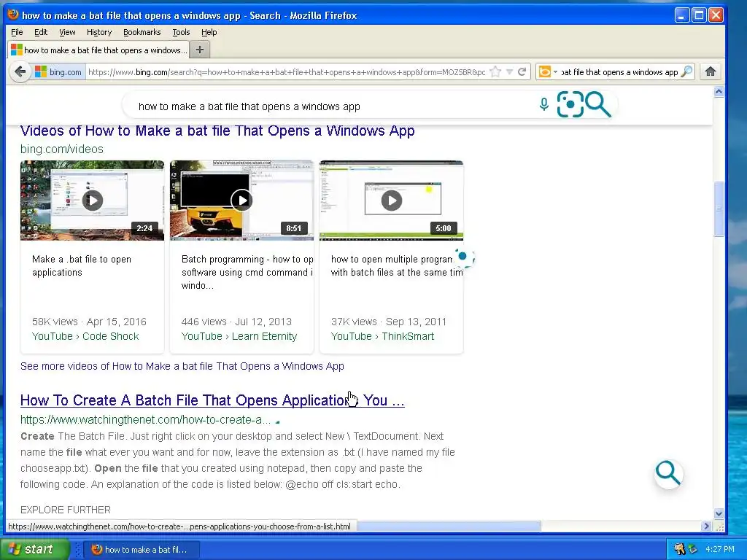Screen dimensions: 747x560
Task: Click YouTube › Code Shock source
Action: pyautogui.click(x=85, y=336)
